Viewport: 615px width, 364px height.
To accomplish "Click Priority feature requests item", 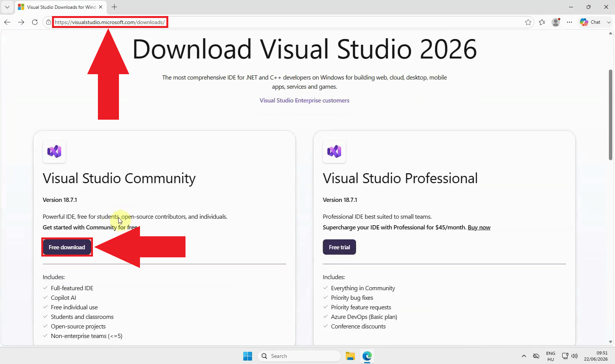I will coord(361,307).
